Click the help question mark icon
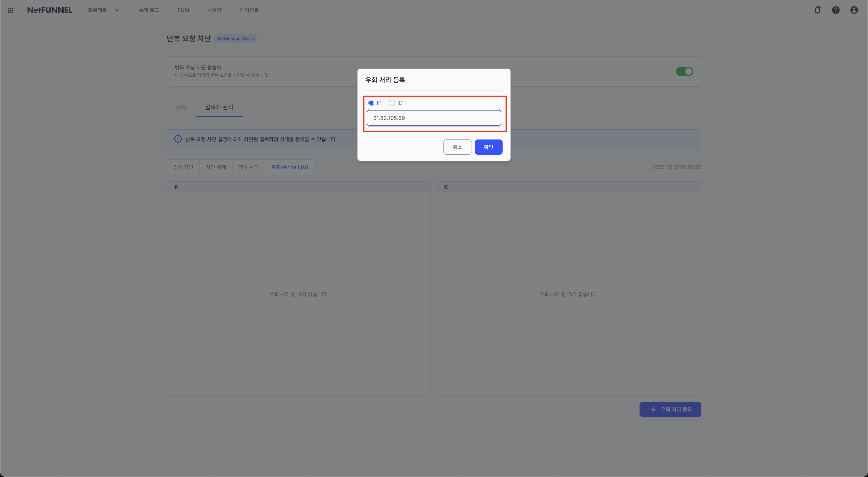The image size is (868, 477). coord(836,10)
